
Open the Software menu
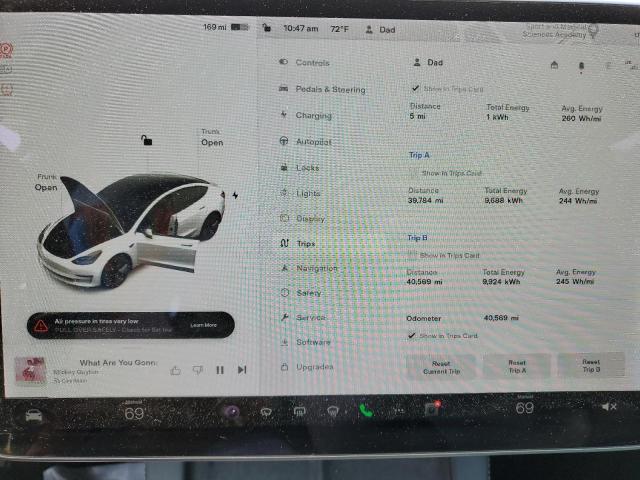[x=306, y=342]
